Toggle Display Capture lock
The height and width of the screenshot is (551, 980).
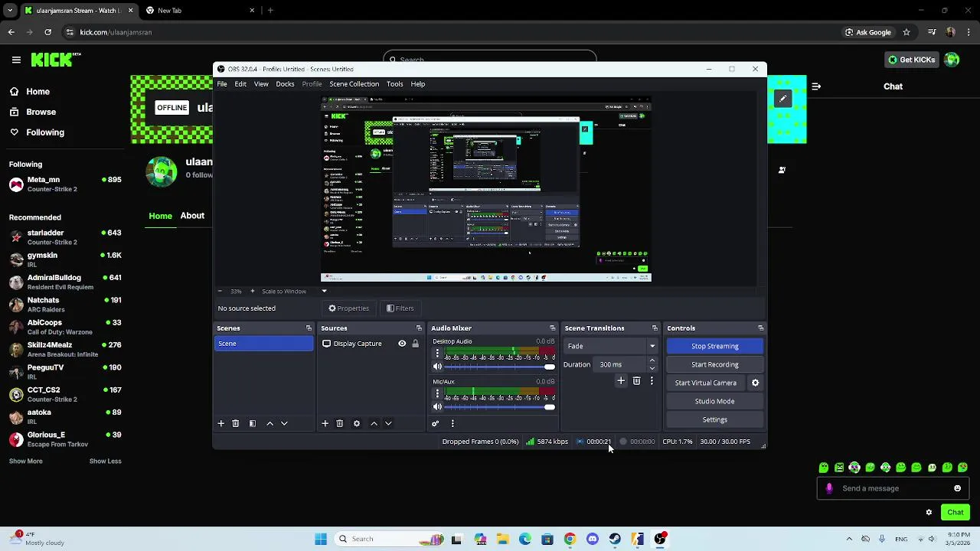click(x=415, y=344)
